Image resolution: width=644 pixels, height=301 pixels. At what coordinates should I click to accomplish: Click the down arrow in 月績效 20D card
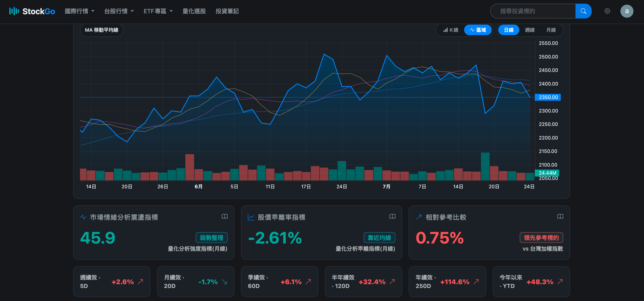[224, 282]
